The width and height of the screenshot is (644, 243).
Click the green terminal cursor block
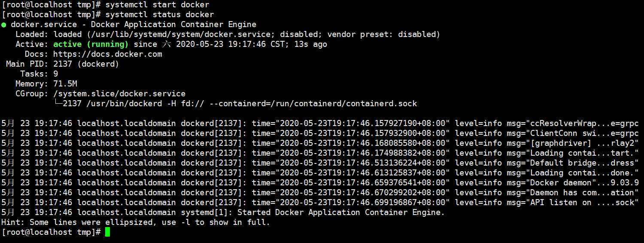pos(108,232)
